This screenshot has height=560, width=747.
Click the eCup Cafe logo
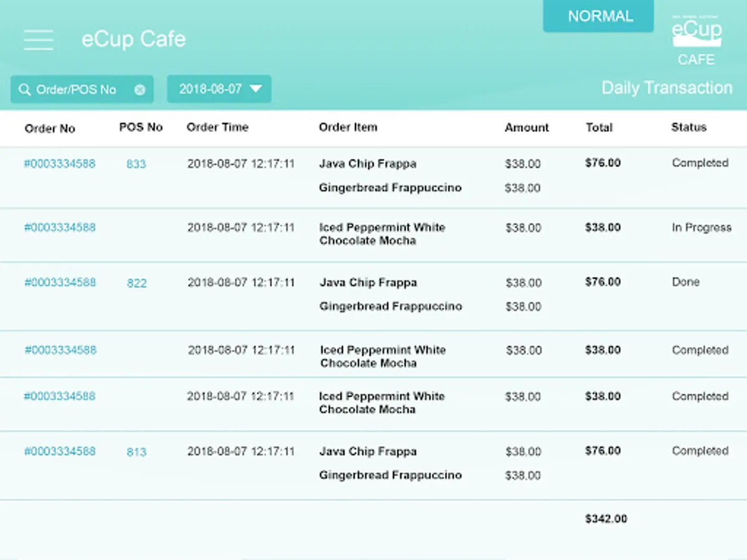pyautogui.click(x=697, y=41)
